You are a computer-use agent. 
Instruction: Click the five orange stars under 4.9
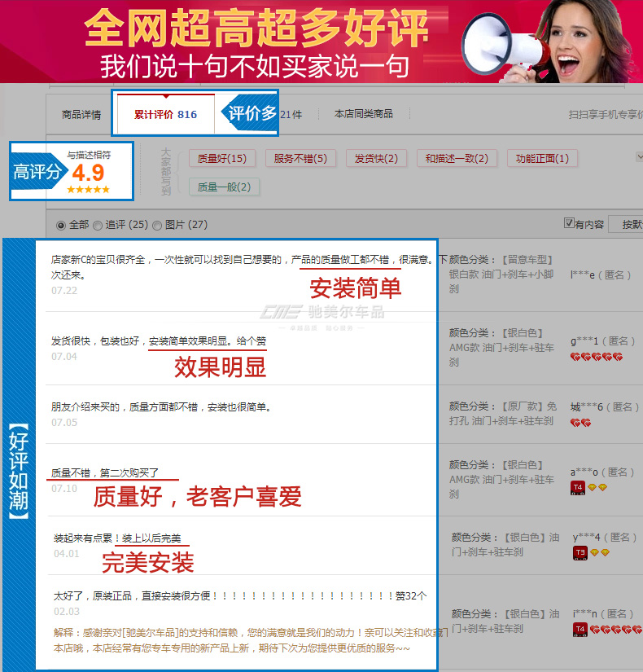click(x=88, y=189)
